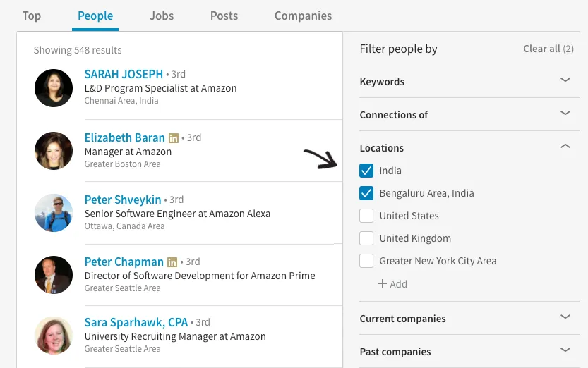588x368 pixels.
Task: Click 'Chennai Area, India' location text
Action: point(121,101)
